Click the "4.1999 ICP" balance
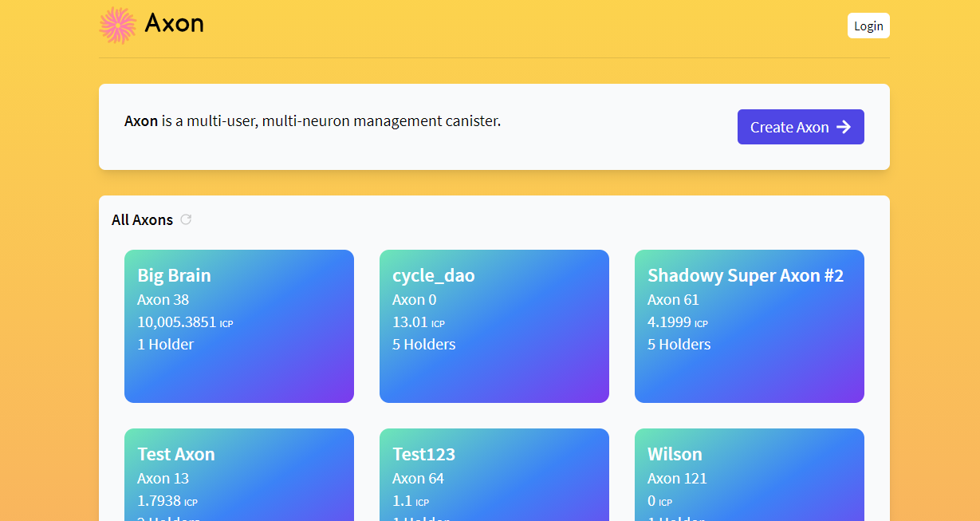Image resolution: width=980 pixels, height=521 pixels. click(678, 322)
